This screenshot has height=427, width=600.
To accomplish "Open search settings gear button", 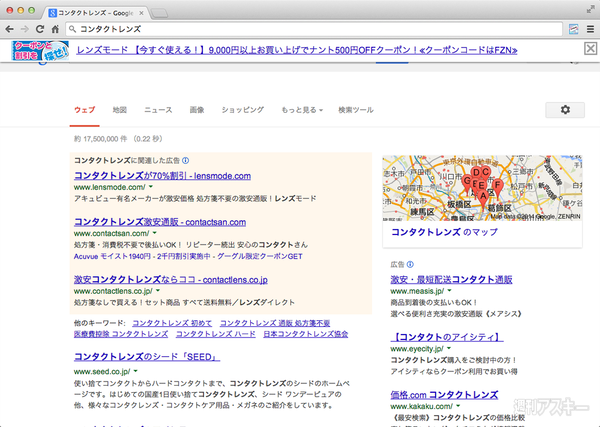I will [x=565, y=110].
